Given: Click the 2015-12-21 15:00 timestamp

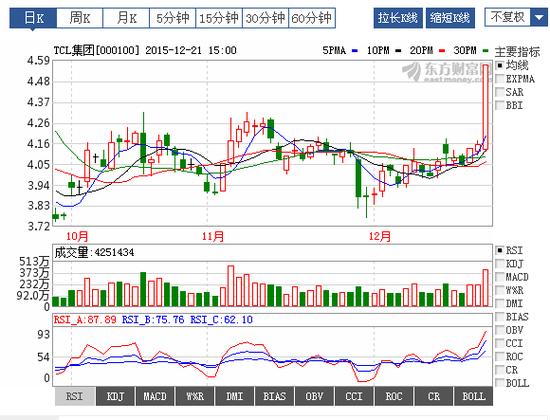Looking at the screenshot, I should pyautogui.click(x=191, y=50).
